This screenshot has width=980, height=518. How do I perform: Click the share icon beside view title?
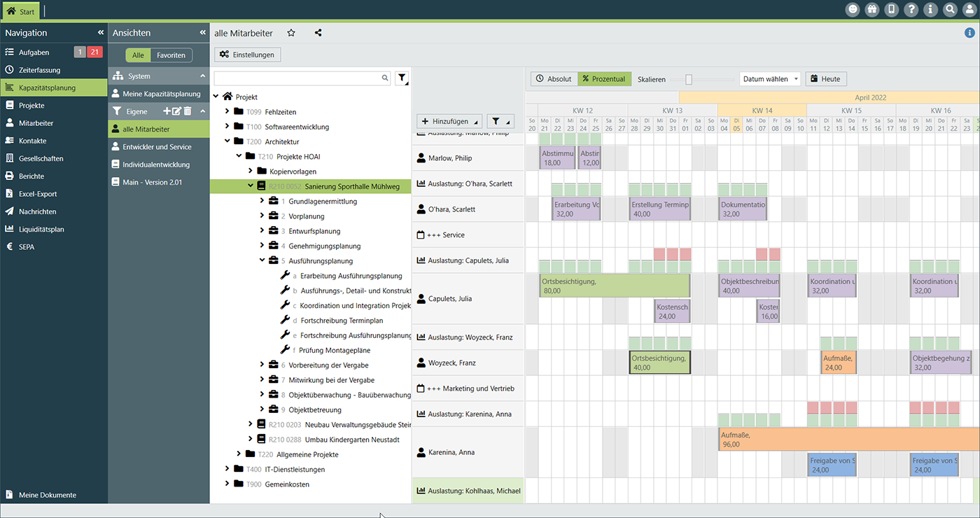pos(318,33)
